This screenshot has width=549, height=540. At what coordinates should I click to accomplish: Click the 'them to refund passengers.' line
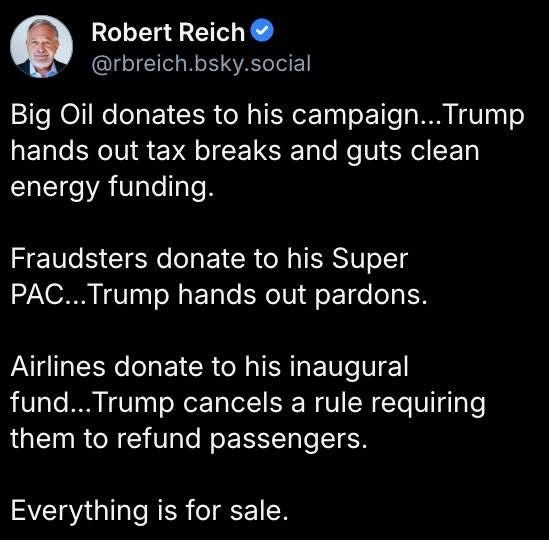(x=189, y=439)
